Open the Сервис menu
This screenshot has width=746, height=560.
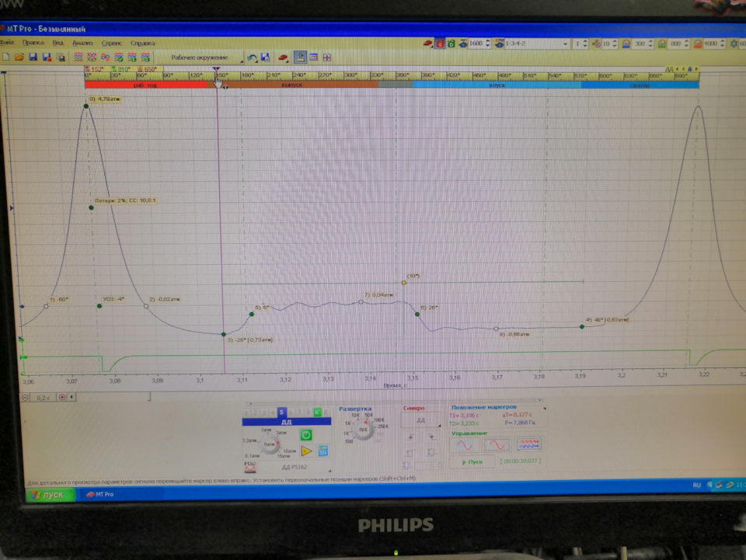coord(111,43)
